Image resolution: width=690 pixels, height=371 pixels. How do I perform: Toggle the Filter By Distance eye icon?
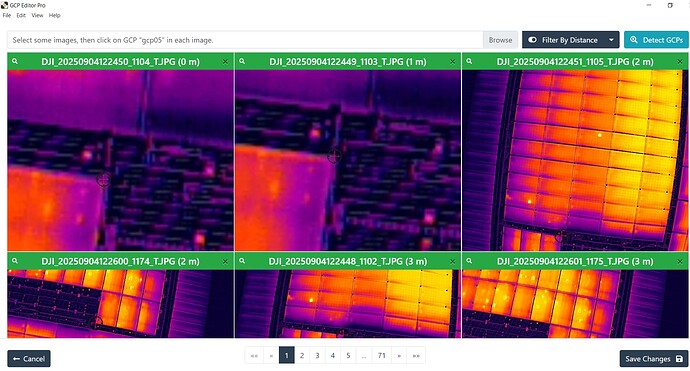pyautogui.click(x=532, y=40)
